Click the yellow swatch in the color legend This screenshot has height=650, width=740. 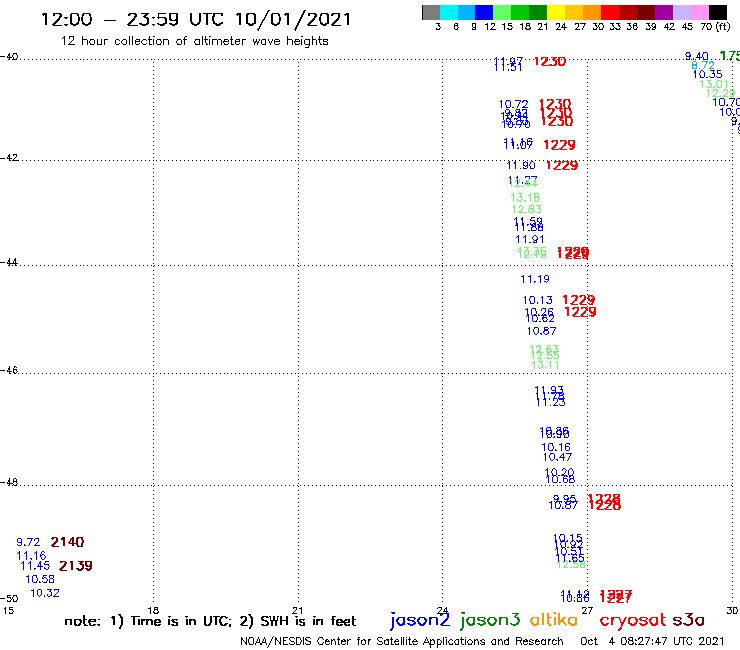coord(556,12)
